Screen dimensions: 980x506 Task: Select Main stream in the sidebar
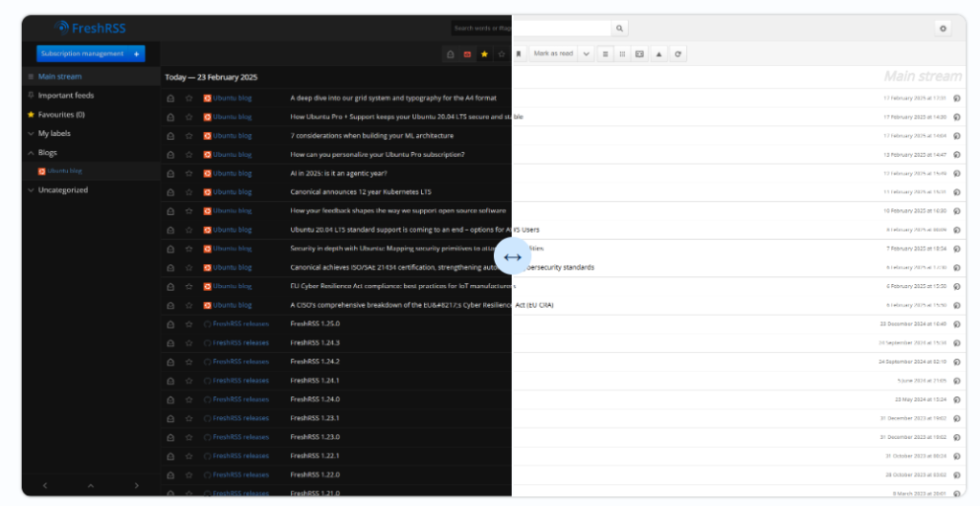(59, 77)
